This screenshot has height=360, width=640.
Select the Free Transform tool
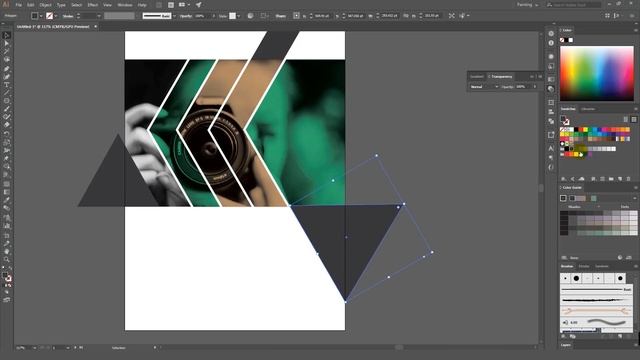pos(7,158)
